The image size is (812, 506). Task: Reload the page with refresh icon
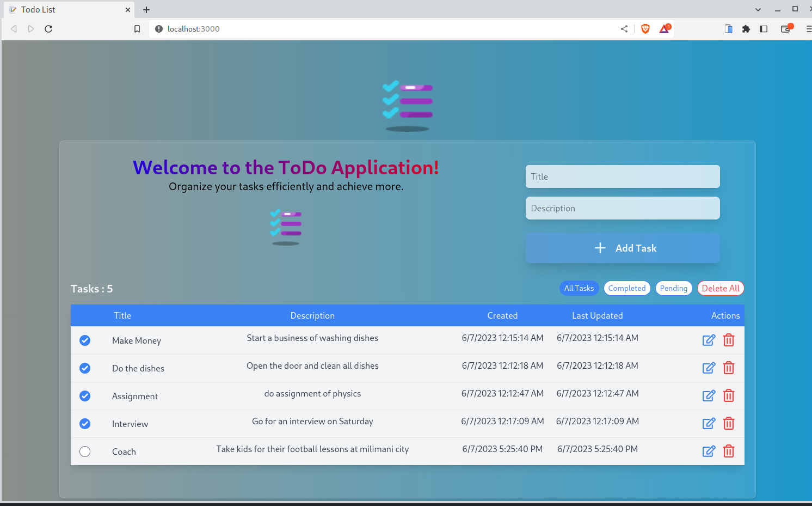(48, 29)
